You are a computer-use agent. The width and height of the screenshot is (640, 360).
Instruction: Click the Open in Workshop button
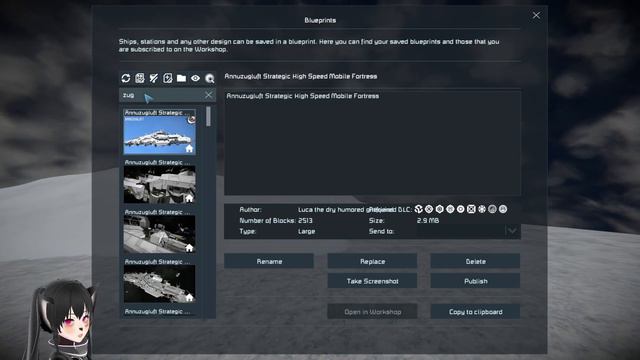372,312
